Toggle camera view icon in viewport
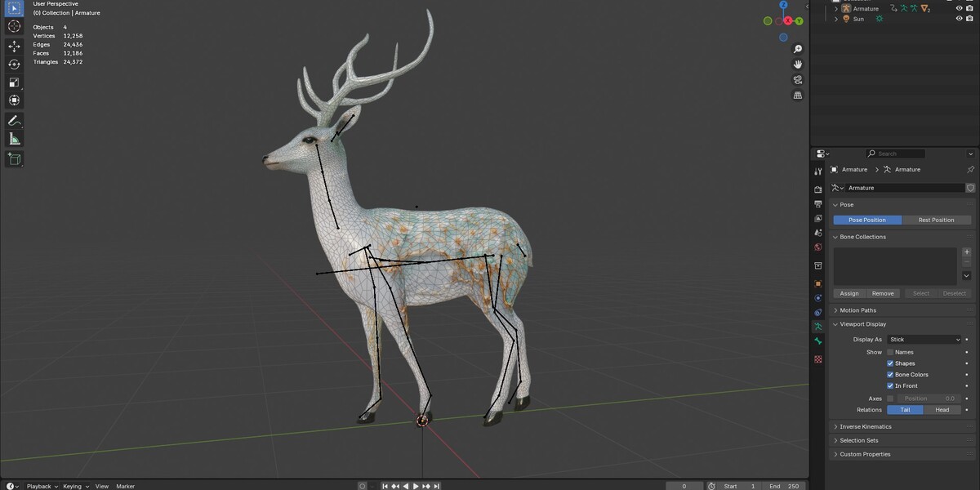Viewport: 980px width, 490px height. coord(798,80)
